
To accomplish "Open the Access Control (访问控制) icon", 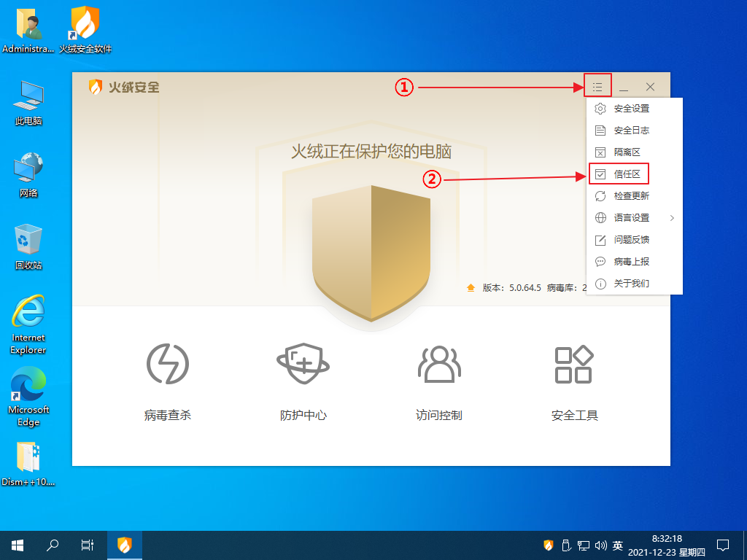I will click(439, 364).
